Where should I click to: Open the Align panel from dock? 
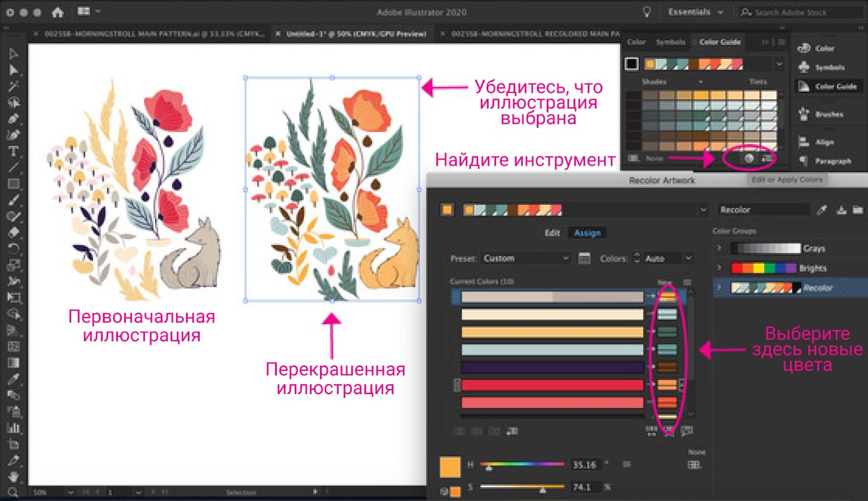coord(816,142)
